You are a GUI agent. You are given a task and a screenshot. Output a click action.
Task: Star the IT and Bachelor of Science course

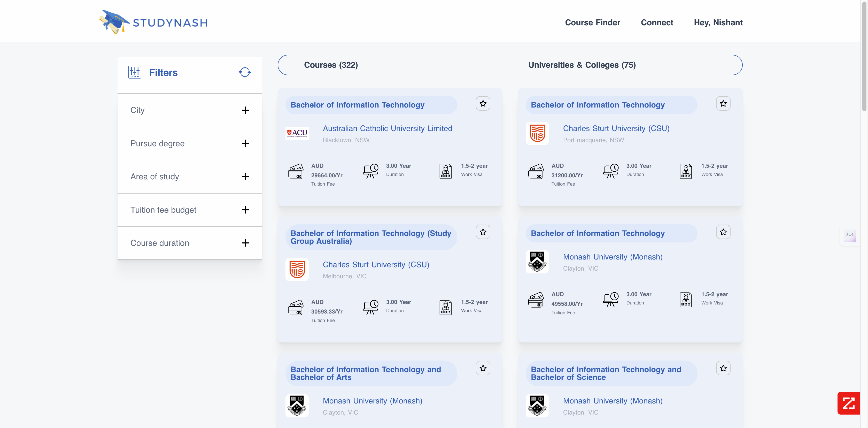(x=723, y=368)
